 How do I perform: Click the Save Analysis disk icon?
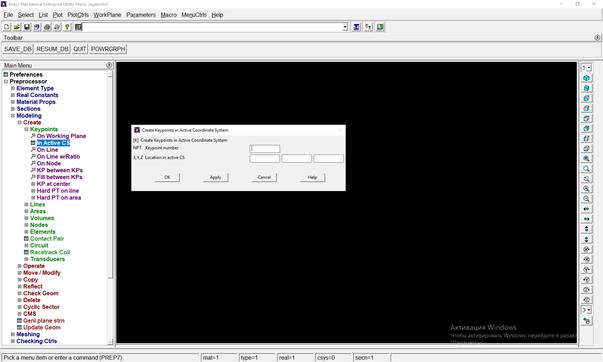[x=27, y=27]
